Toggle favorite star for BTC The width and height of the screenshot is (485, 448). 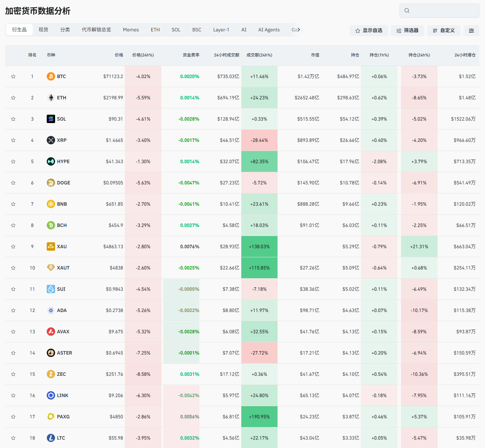pos(13,76)
